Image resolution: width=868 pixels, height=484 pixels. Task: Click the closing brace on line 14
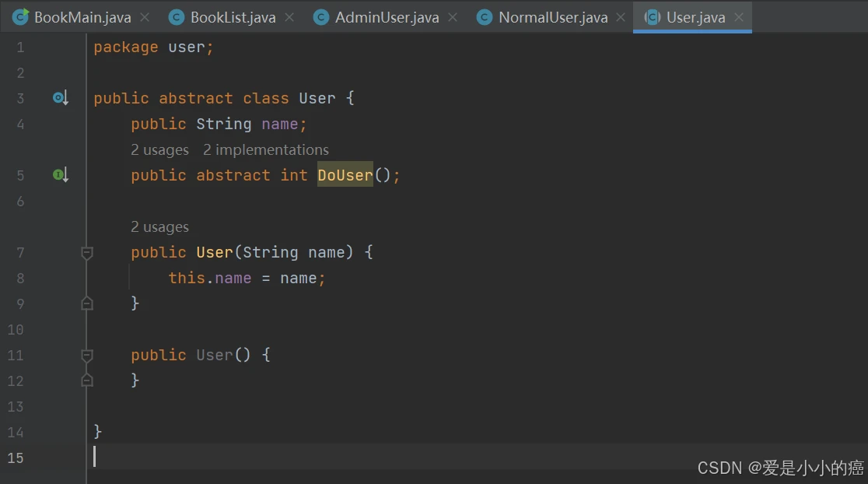click(97, 431)
